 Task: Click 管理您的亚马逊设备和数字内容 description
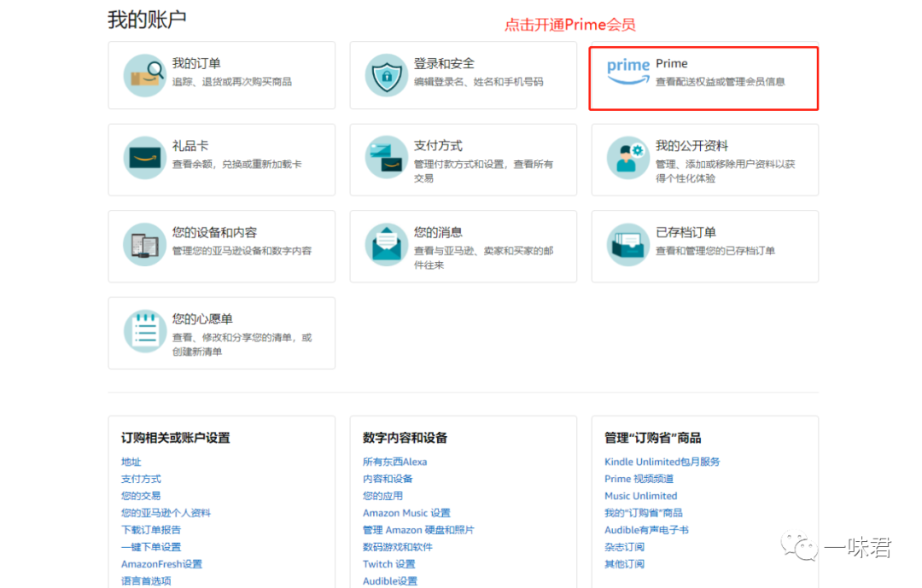coord(242,251)
